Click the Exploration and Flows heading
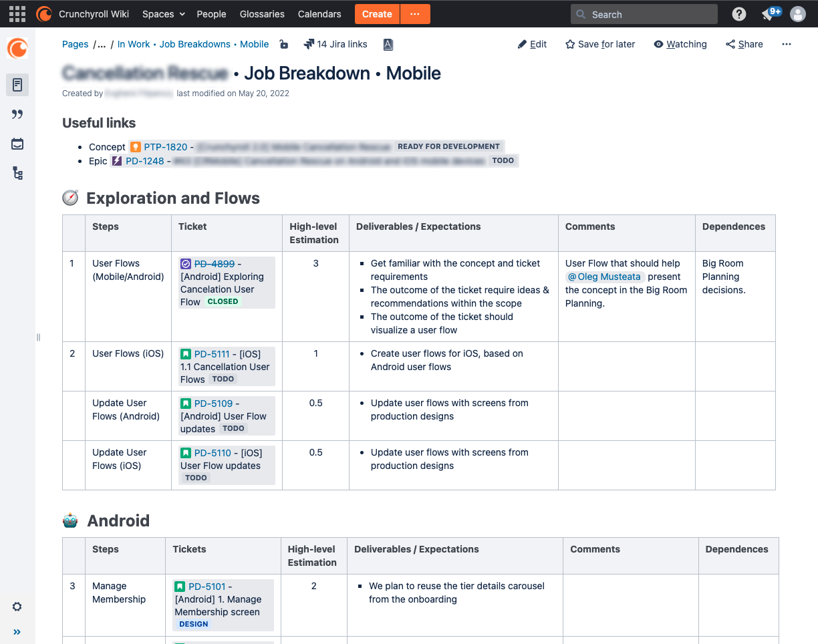Screen dimensions: 818x644 click(x=173, y=198)
